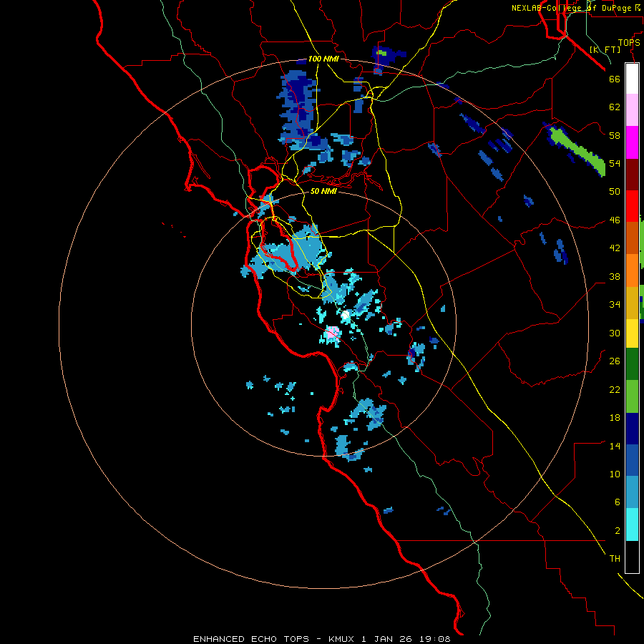Select the yellow swatch in the legend
This screenshot has width=644, height=644.
point(632,333)
